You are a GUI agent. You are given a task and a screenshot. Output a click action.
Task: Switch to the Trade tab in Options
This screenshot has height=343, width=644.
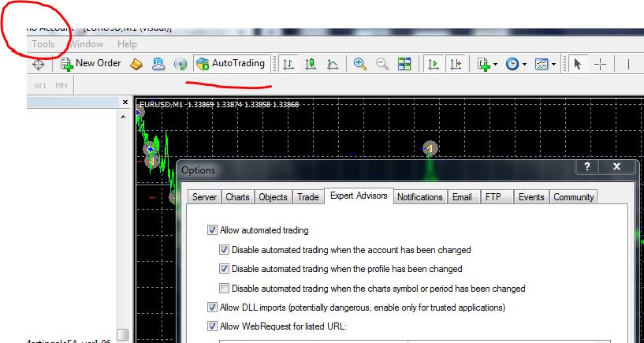(308, 197)
